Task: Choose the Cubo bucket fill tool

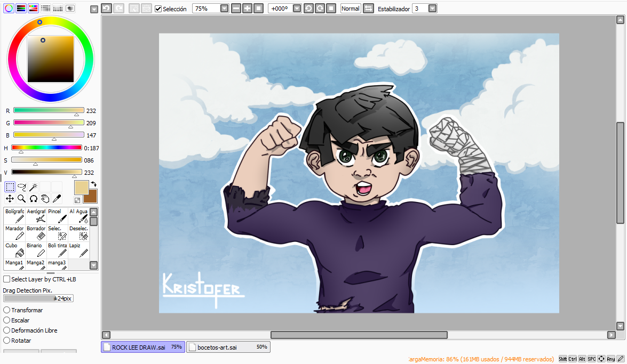Action: 14,250
